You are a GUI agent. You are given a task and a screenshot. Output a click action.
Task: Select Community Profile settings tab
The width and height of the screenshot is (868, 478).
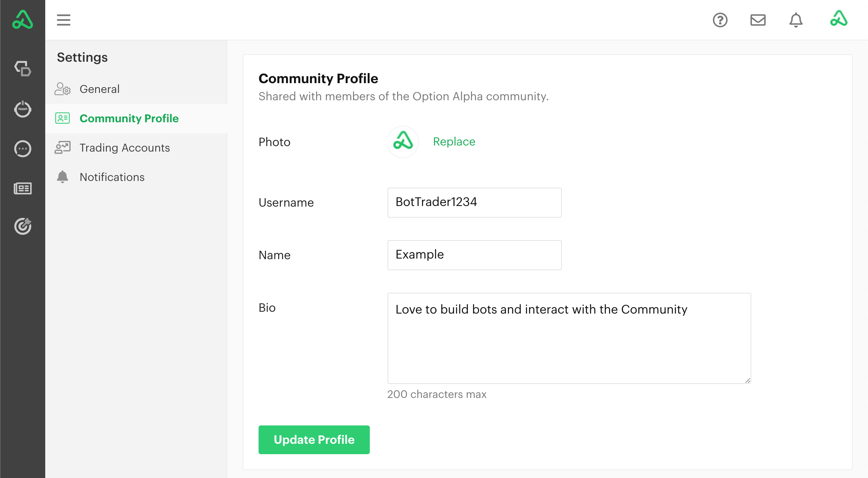136,118
